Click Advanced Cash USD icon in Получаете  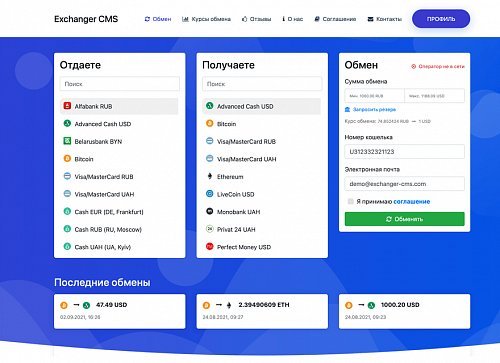point(209,106)
